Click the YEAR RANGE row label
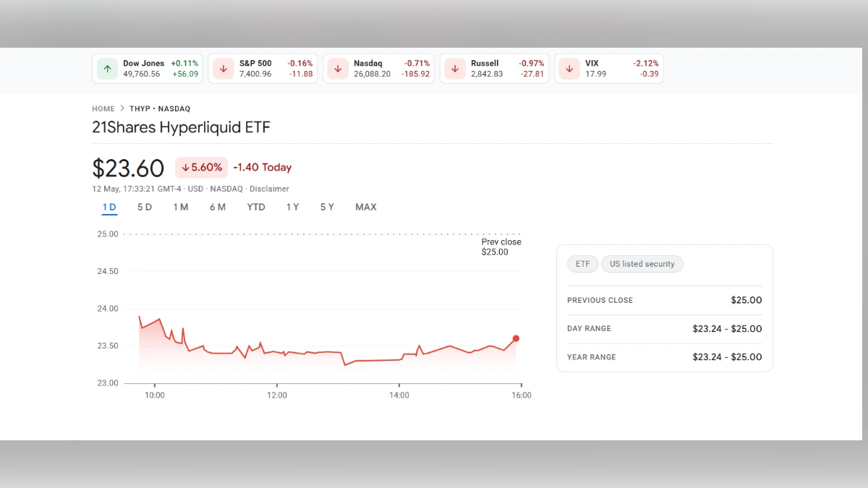This screenshot has width=868, height=488. (x=592, y=357)
